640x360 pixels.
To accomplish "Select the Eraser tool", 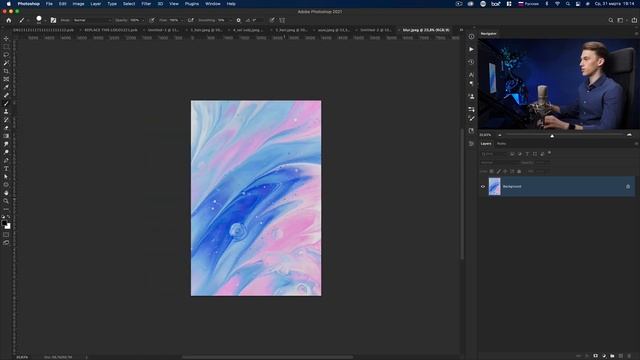I will [6, 128].
